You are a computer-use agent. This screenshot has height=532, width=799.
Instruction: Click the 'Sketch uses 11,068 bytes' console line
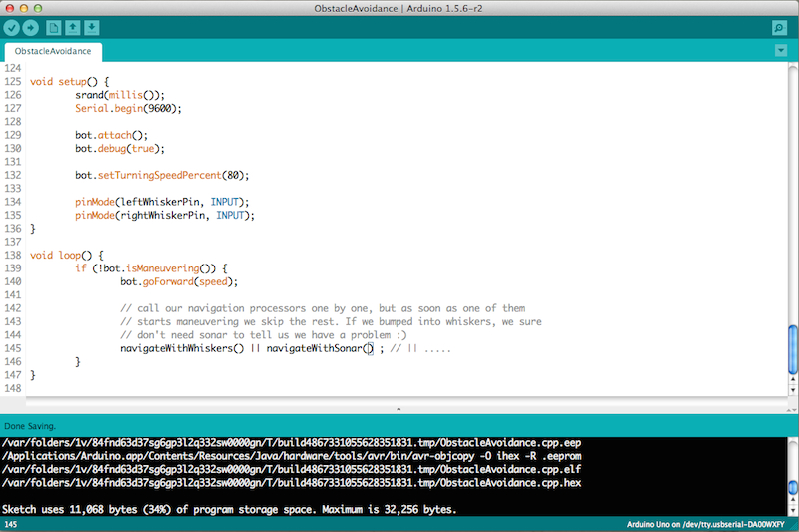pos(230,509)
